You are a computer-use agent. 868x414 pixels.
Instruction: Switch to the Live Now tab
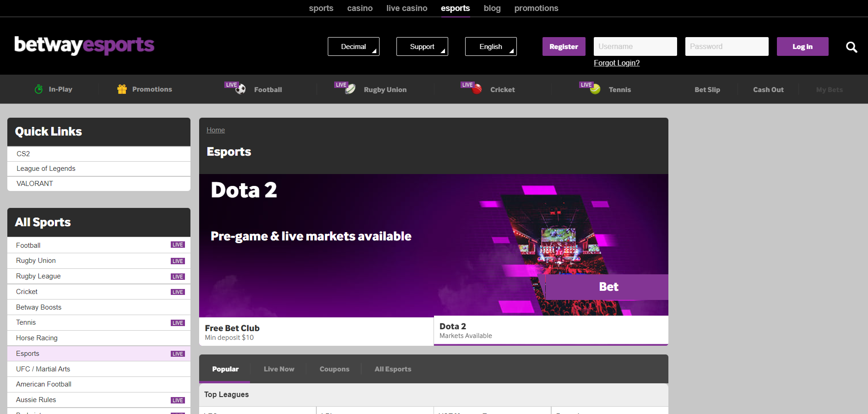click(279, 369)
